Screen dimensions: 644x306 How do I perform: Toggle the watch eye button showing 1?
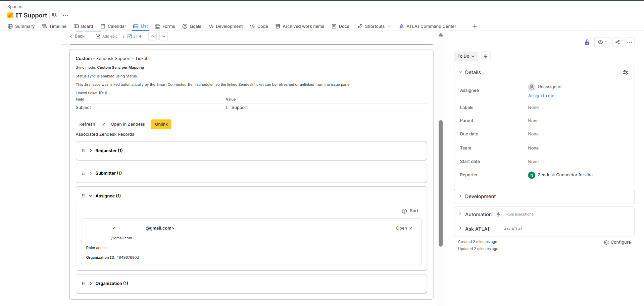coord(602,42)
